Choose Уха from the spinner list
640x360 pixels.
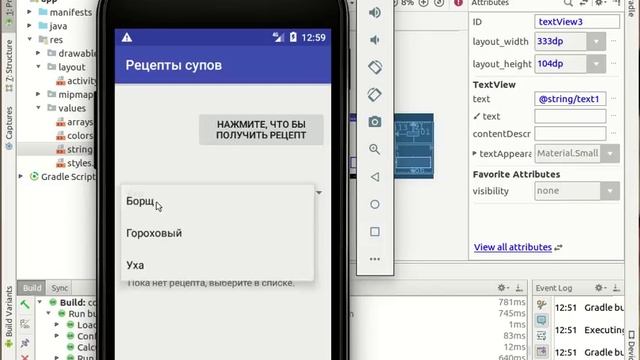click(x=218, y=265)
